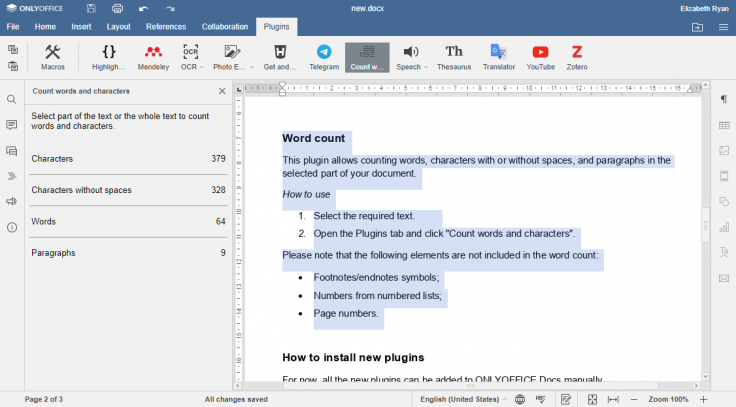Click the Copy icon in the toolbar
Screen dimensions: 736x407
[x=13, y=49]
